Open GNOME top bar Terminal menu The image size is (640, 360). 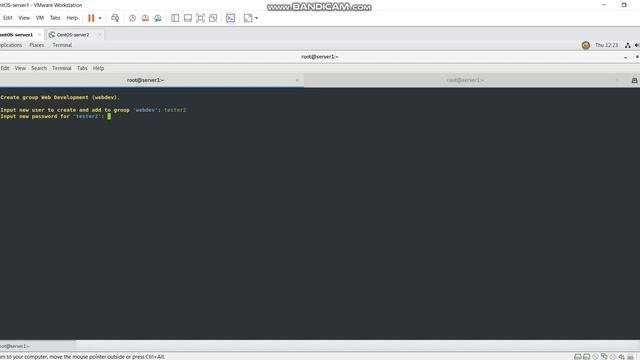pos(62,45)
